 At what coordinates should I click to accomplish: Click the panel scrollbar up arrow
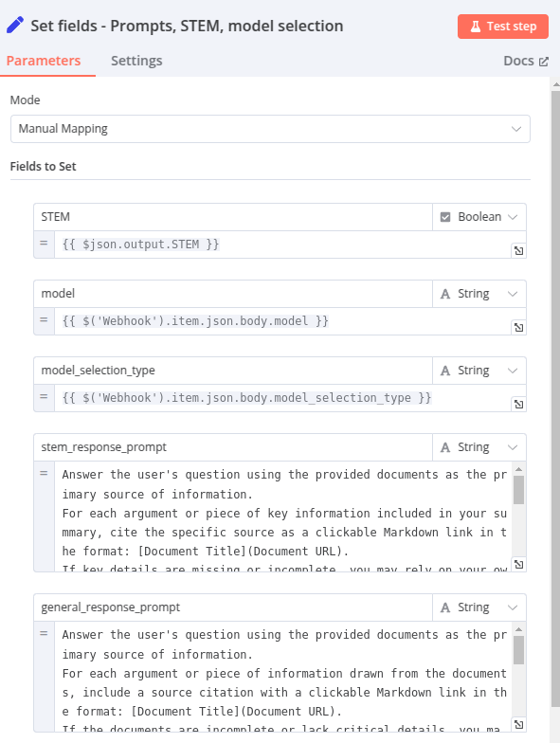point(556,84)
